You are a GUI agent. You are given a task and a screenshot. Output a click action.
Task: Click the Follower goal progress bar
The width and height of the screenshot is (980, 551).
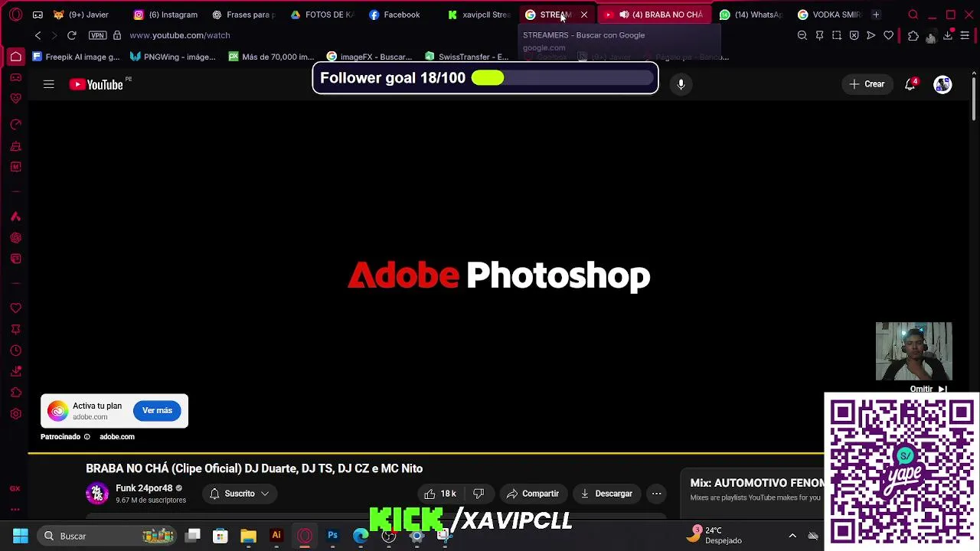click(564, 78)
